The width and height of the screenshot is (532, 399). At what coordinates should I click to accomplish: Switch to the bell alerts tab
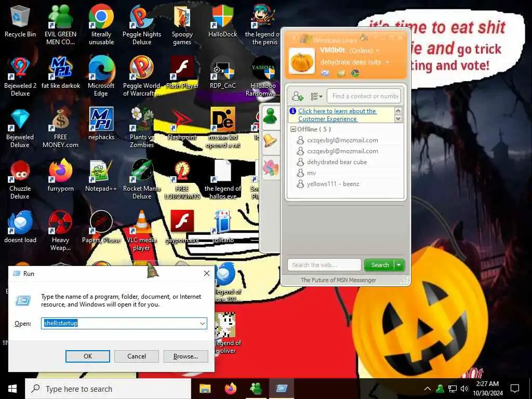(271, 140)
